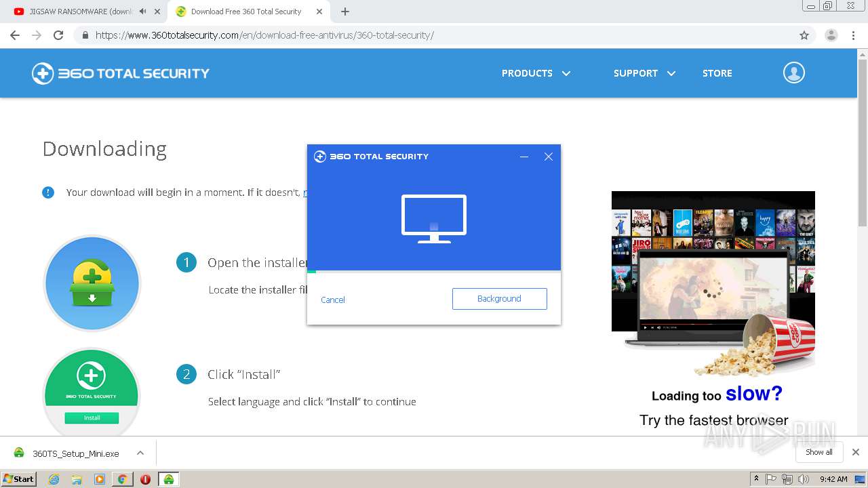Image resolution: width=868 pixels, height=488 pixels.
Task: Close the 360 Total Security tab
Action: [x=319, y=12]
